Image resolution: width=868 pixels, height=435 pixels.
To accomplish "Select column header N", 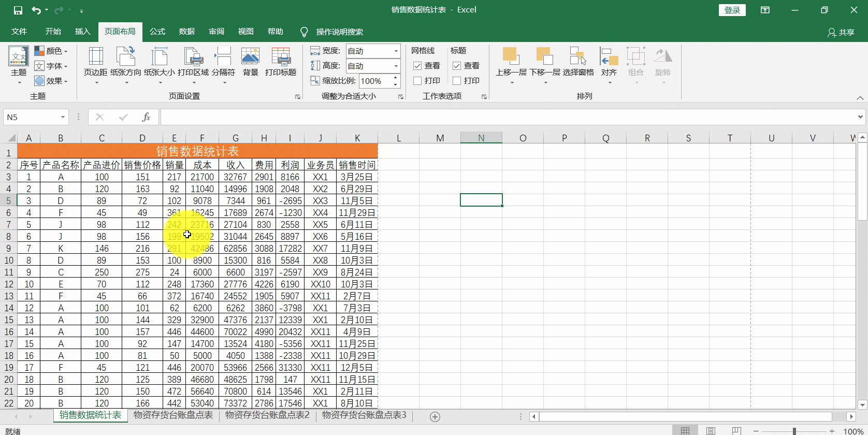I will pos(481,138).
